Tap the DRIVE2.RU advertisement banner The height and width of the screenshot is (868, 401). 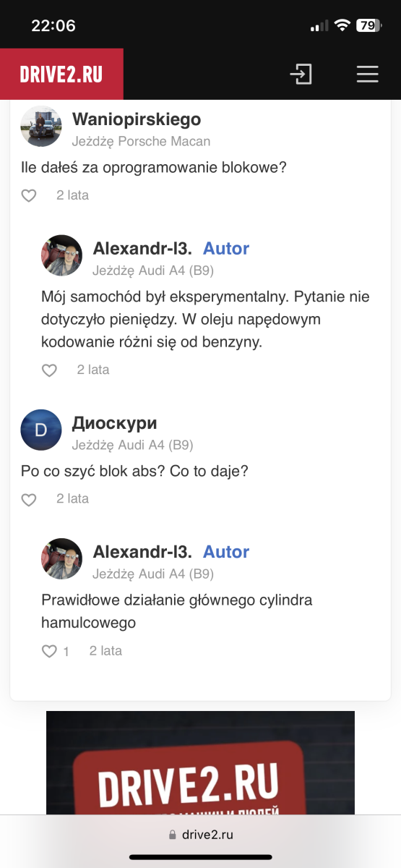200,763
